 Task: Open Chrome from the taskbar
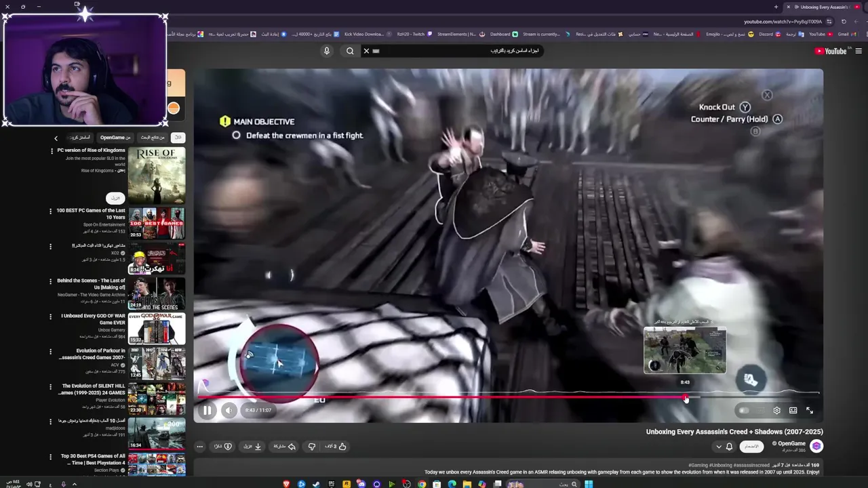[x=422, y=484]
